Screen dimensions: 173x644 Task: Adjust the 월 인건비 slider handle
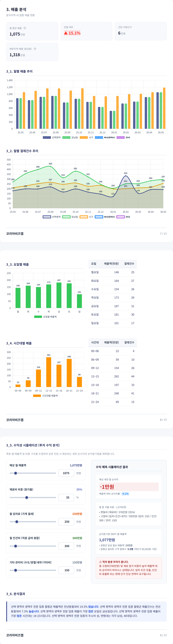point(15,546)
